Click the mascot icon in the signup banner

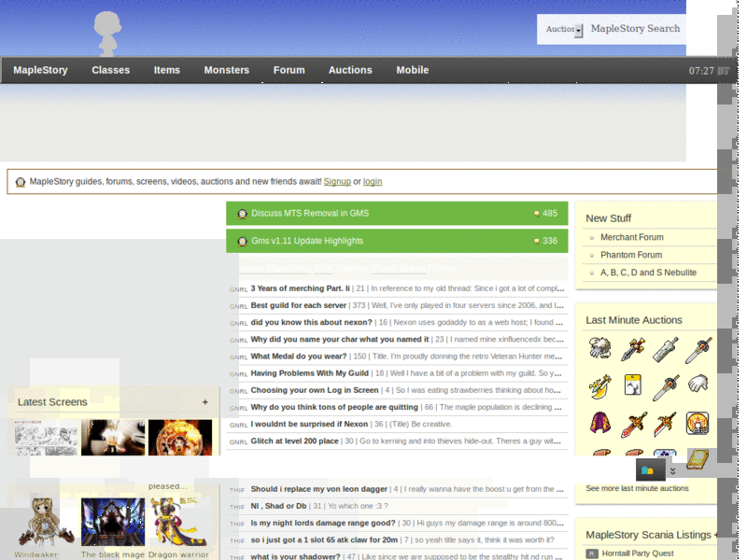20,182
